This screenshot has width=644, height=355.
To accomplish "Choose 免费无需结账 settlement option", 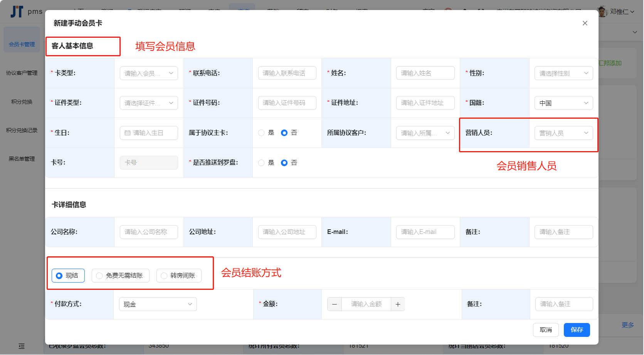I will click(120, 276).
